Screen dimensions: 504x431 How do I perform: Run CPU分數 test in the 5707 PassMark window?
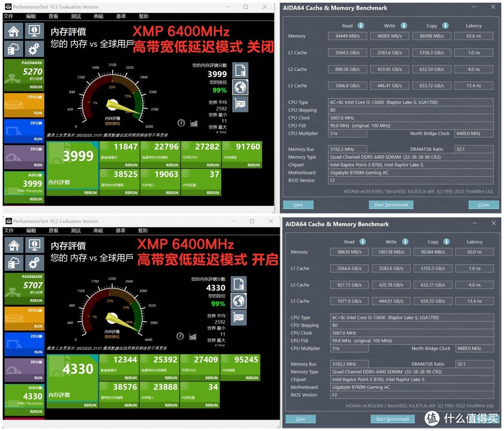[x=38, y=327]
